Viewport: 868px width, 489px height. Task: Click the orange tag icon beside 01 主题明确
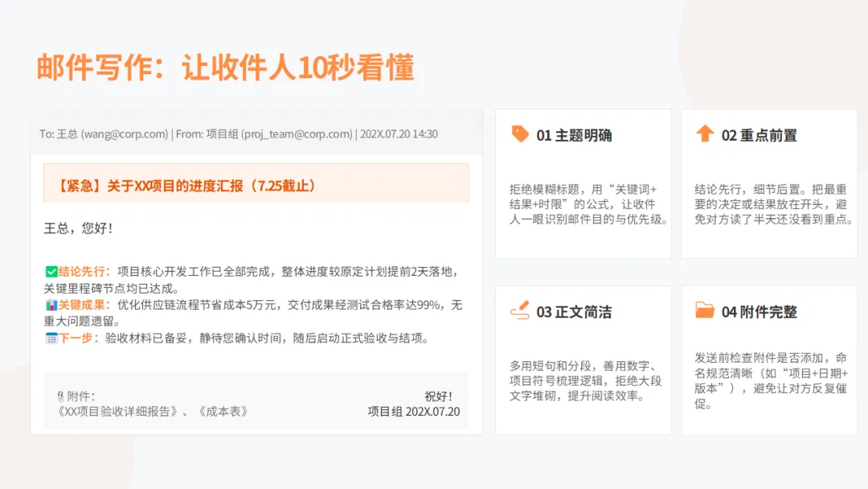point(520,134)
